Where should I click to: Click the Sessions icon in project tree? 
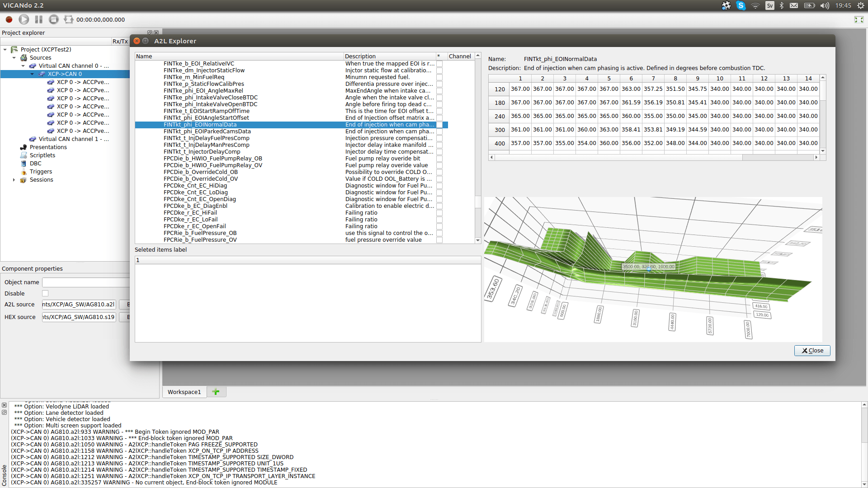tap(24, 179)
